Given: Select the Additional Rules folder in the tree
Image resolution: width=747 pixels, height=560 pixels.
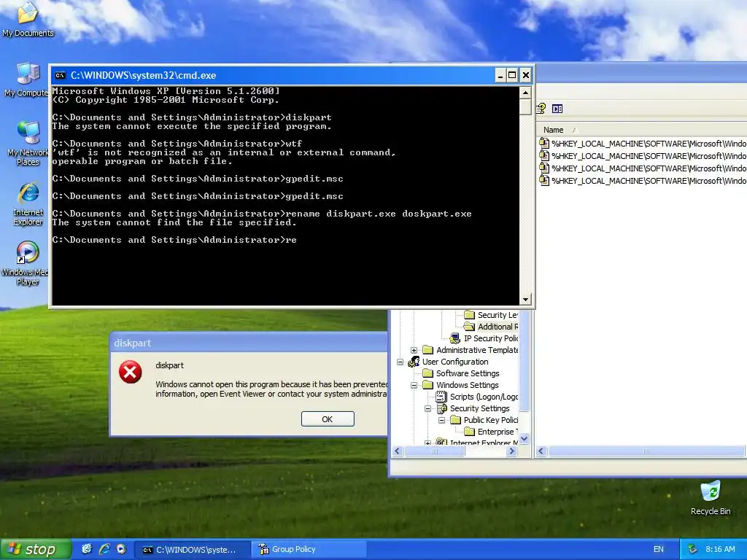Looking at the screenshot, I should click(x=491, y=327).
